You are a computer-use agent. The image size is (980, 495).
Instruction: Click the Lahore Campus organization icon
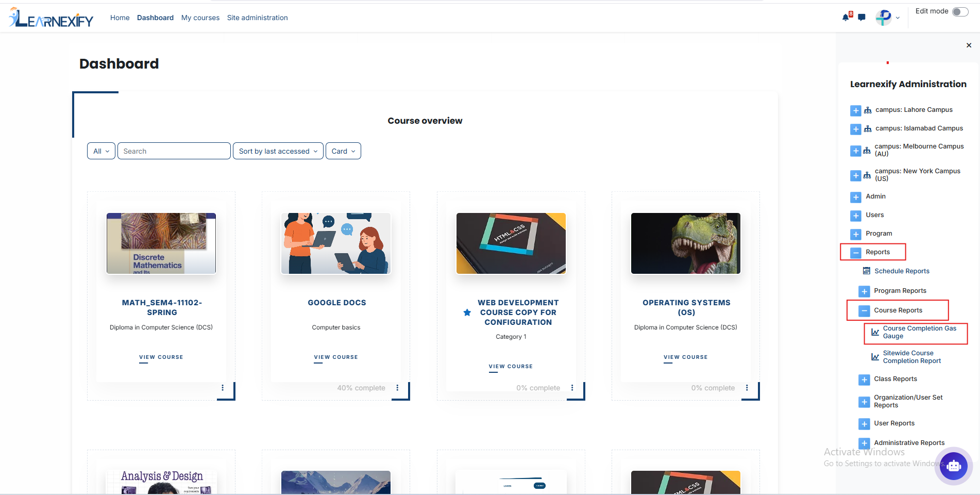click(868, 110)
